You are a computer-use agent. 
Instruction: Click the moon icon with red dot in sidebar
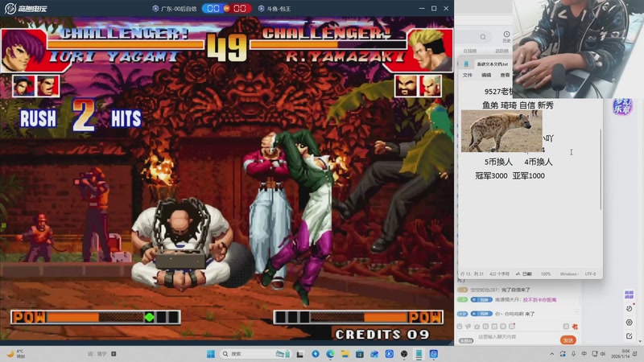630,308
